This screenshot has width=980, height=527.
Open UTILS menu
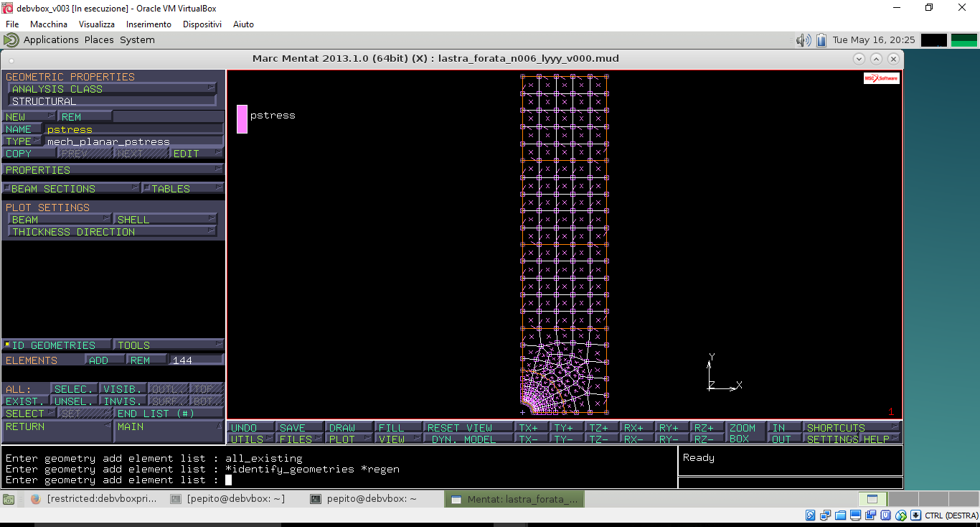tap(252, 439)
